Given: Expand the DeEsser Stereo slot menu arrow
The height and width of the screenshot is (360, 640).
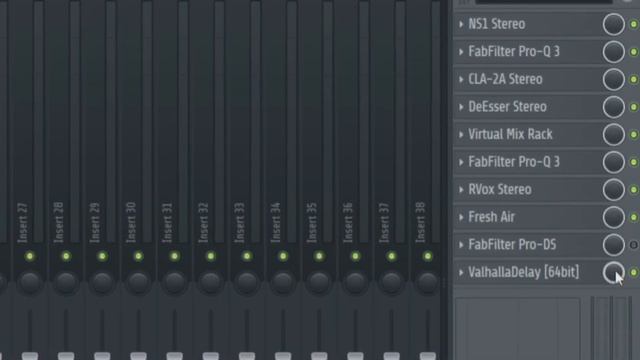Looking at the screenshot, I should 461,107.
